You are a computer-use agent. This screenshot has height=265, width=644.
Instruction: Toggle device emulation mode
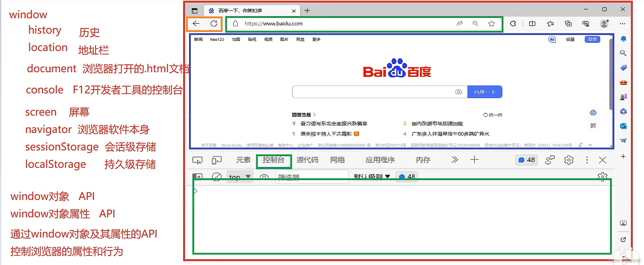click(x=216, y=160)
